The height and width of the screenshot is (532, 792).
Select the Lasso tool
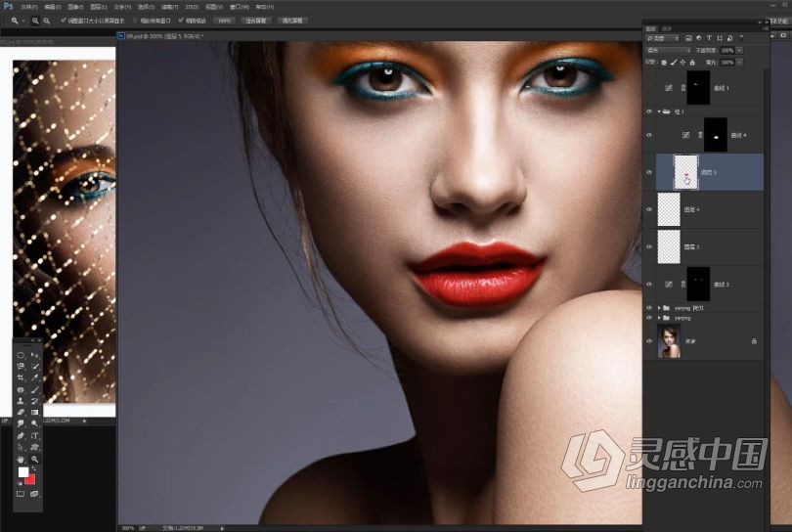[21, 367]
